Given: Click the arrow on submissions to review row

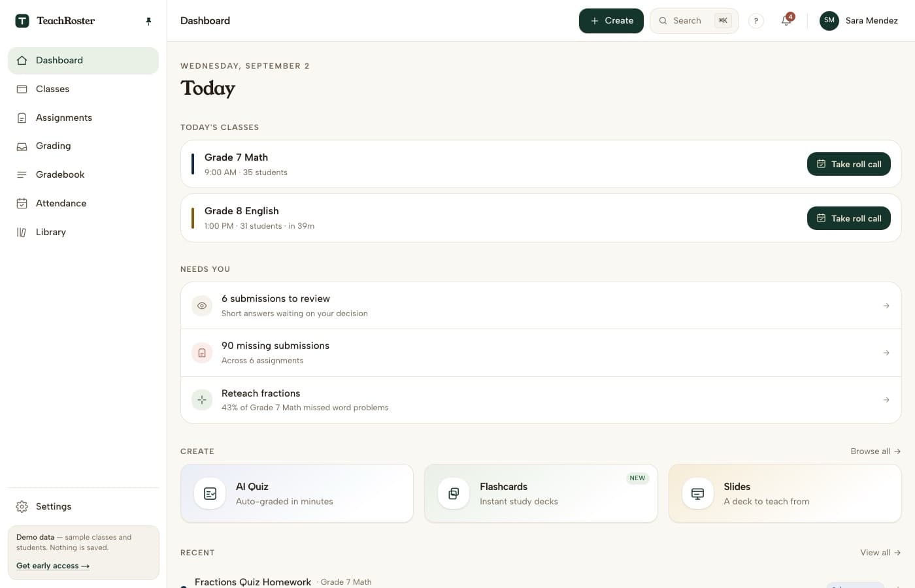Looking at the screenshot, I should (x=886, y=306).
